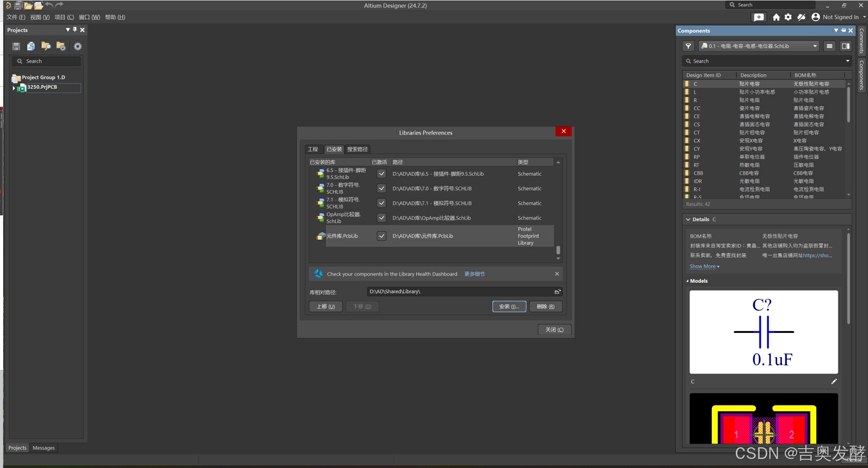Image resolution: width=868 pixels, height=468 pixels.
Task: Toggle activation of 7.1 - 模拟符号.SCHLIB
Action: click(382, 203)
